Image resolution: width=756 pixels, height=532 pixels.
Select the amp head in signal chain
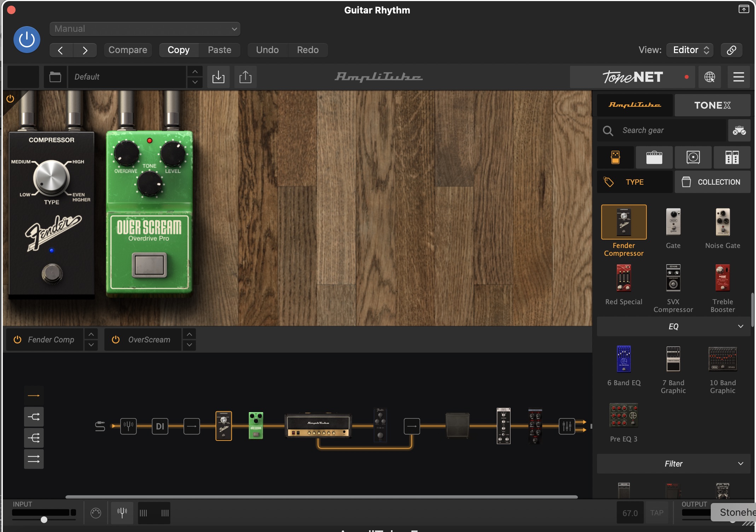coord(318,426)
